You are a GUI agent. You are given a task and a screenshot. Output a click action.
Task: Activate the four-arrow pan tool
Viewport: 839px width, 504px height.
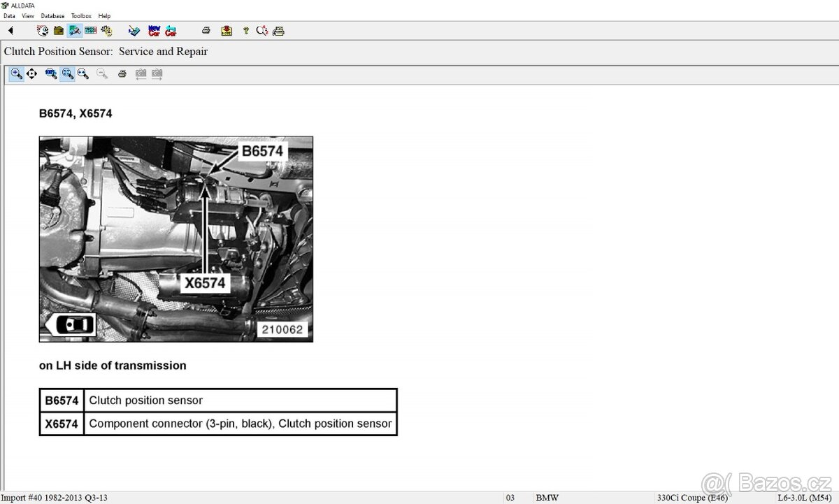[32, 73]
